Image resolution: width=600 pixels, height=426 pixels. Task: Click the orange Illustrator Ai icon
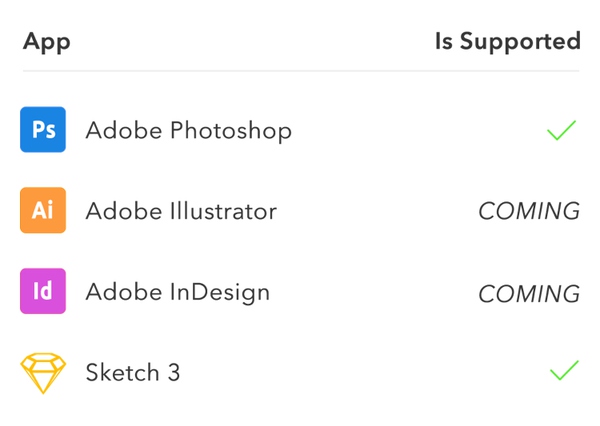[x=43, y=211]
